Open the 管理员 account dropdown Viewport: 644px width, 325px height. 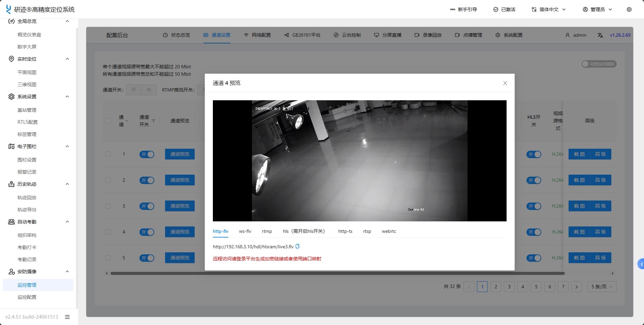coord(598,9)
